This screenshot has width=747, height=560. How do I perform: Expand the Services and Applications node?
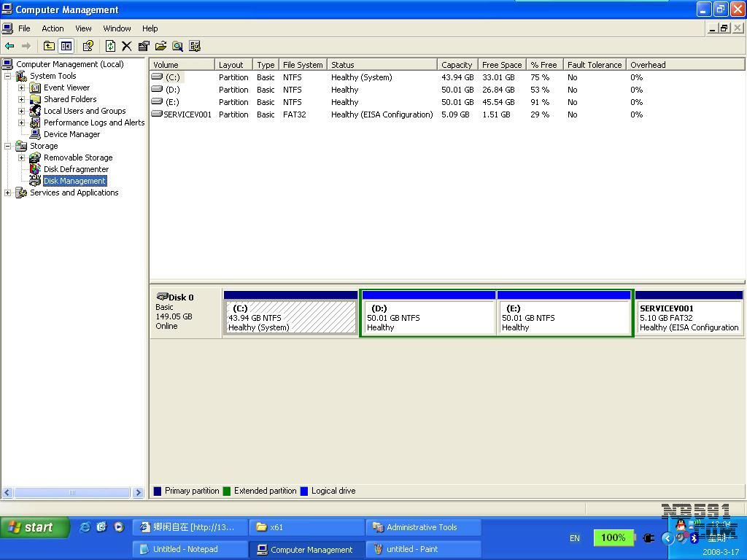click(8, 192)
